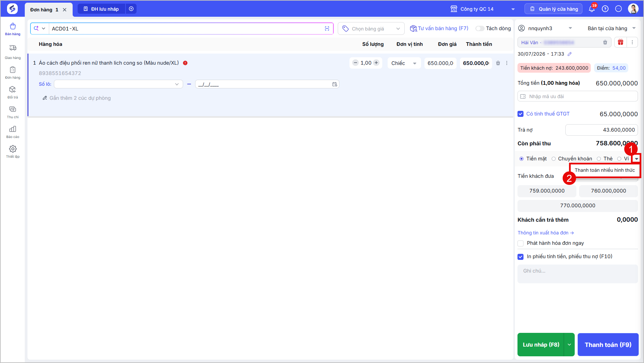Open Thiết lập settings gear
This screenshot has width=644, height=363.
point(13,151)
